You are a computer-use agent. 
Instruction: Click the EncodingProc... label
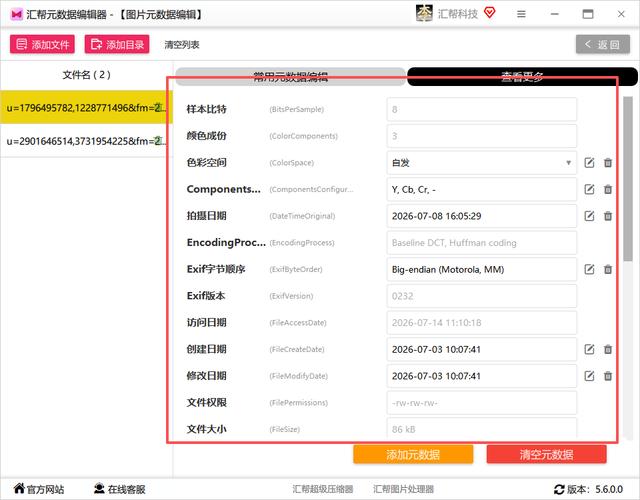pyautogui.click(x=226, y=243)
